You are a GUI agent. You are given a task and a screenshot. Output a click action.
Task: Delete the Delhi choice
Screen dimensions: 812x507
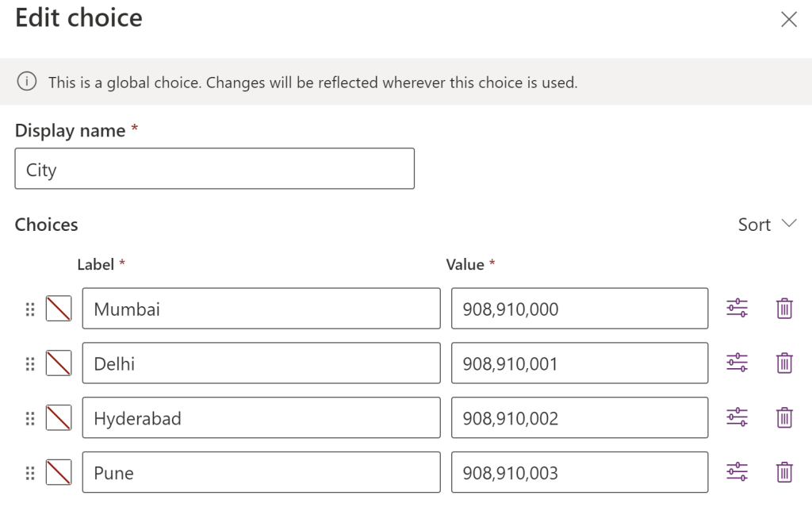(784, 363)
